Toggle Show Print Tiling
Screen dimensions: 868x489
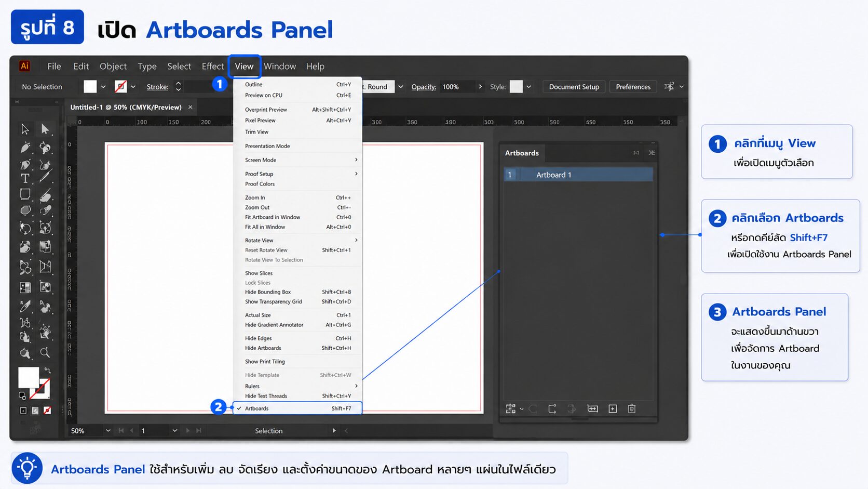(297, 362)
